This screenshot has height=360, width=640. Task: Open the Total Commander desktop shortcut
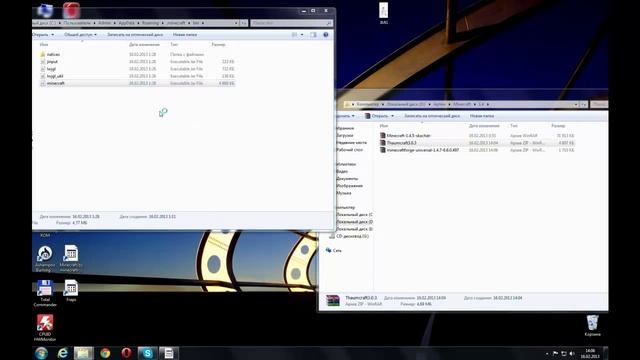tap(45, 293)
